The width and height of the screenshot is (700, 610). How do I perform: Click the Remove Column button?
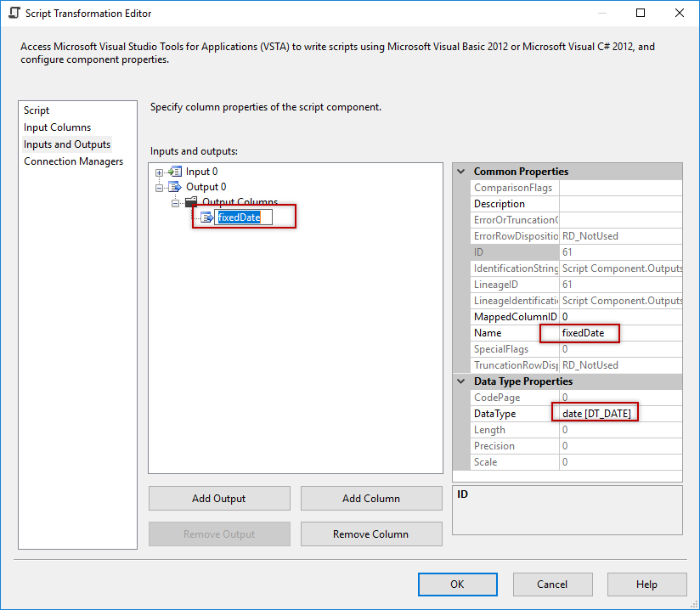pos(371,534)
